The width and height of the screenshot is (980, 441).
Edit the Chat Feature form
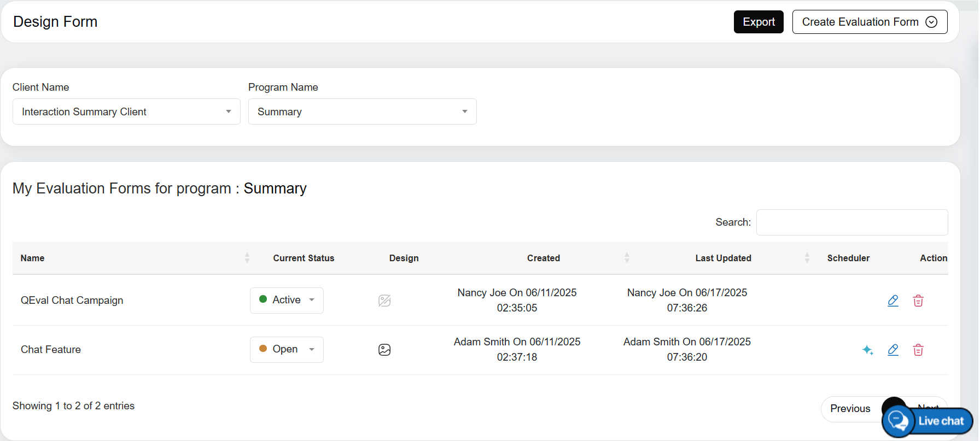pyautogui.click(x=893, y=350)
